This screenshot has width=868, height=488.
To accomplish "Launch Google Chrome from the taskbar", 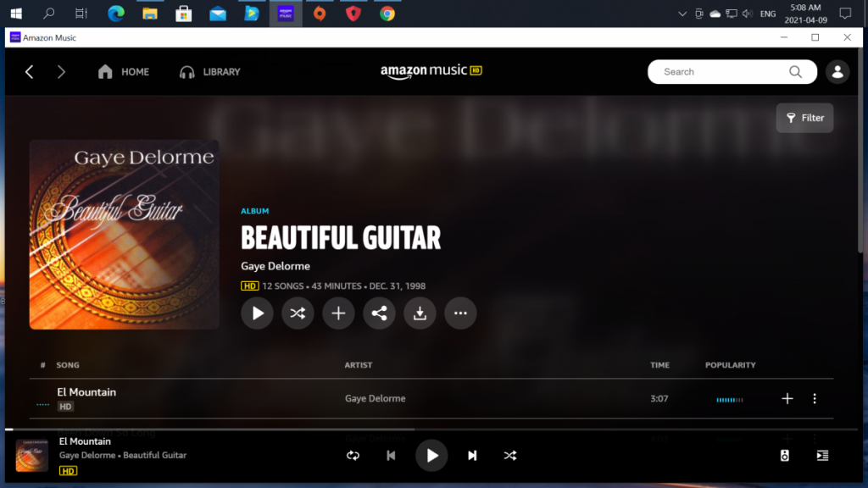I will (387, 14).
